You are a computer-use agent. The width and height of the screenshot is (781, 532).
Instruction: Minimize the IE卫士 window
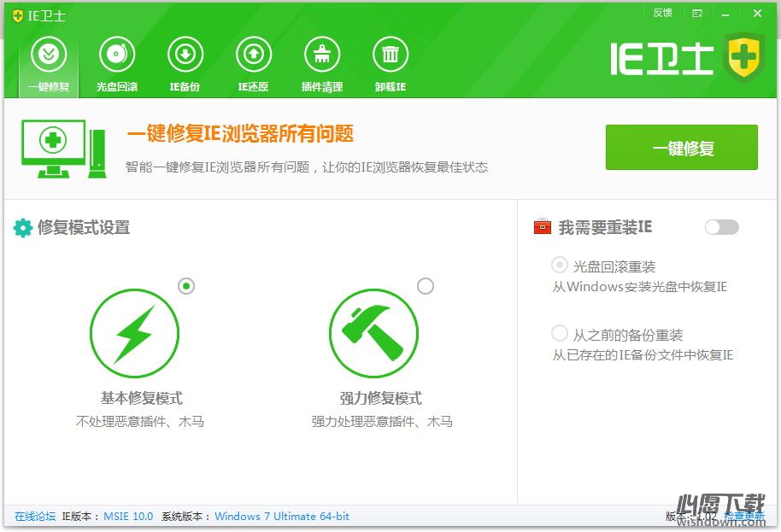[725, 14]
